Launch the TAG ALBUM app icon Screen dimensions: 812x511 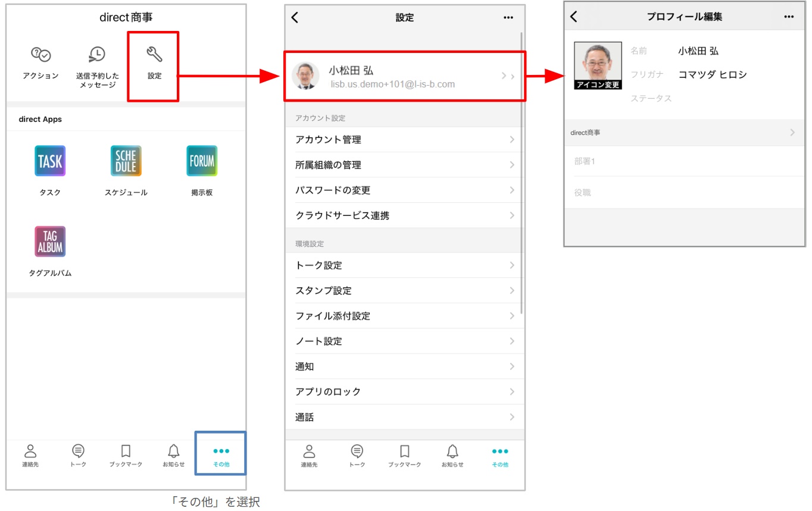50,241
